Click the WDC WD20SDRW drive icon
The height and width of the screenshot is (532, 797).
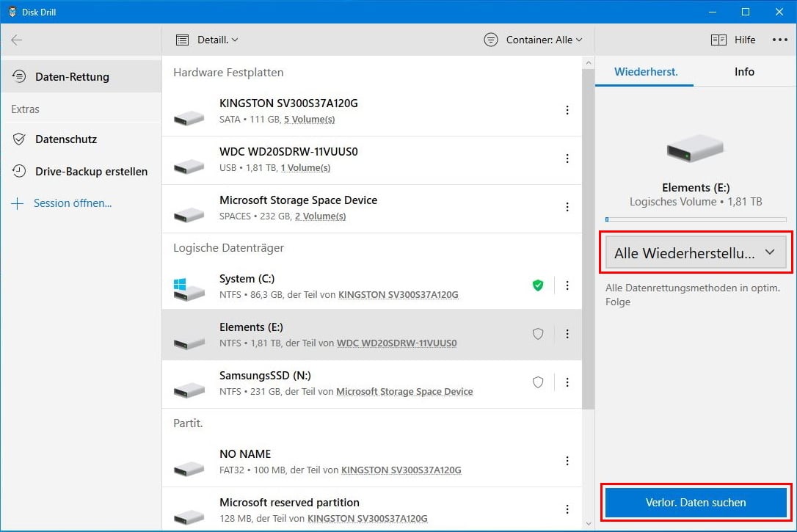189,166
